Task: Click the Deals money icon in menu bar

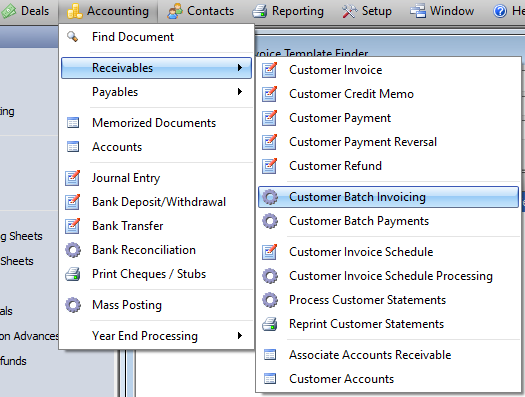Action: (8, 11)
